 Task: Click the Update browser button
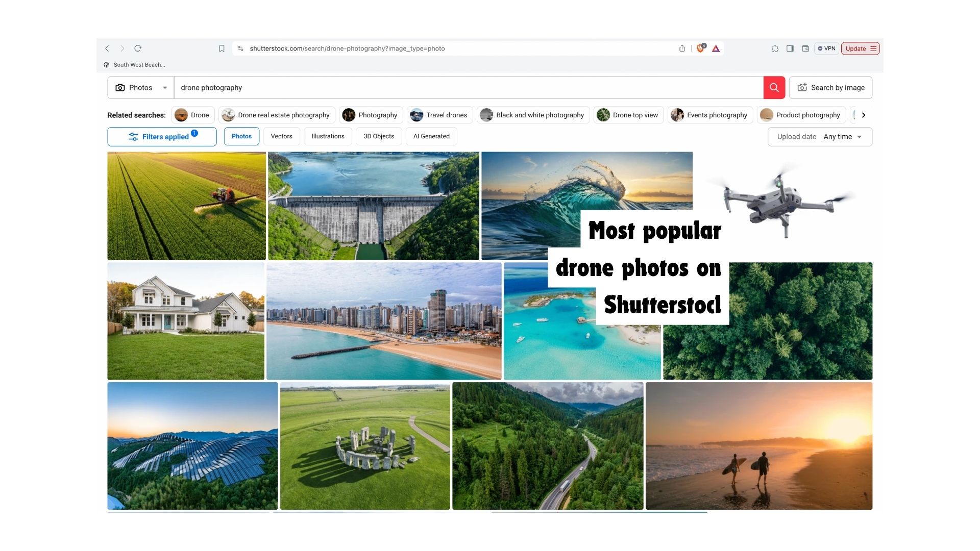click(x=861, y=48)
